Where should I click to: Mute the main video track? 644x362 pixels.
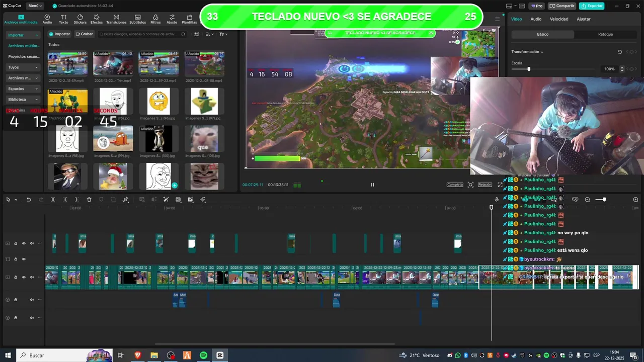point(32,278)
